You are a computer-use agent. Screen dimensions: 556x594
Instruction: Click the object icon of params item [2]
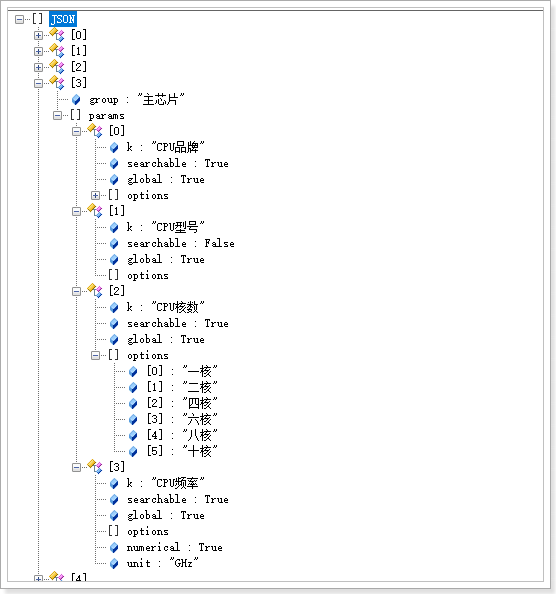[95, 291]
